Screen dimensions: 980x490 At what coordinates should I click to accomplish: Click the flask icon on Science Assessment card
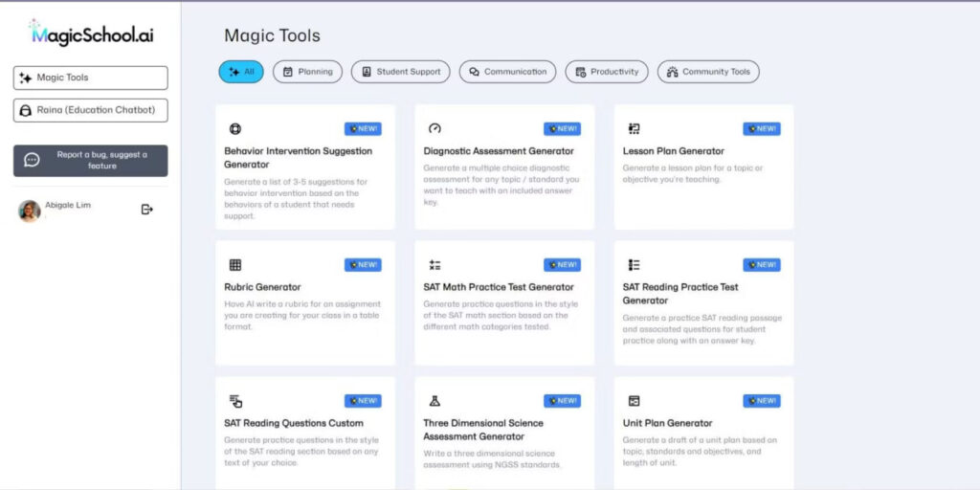point(434,401)
